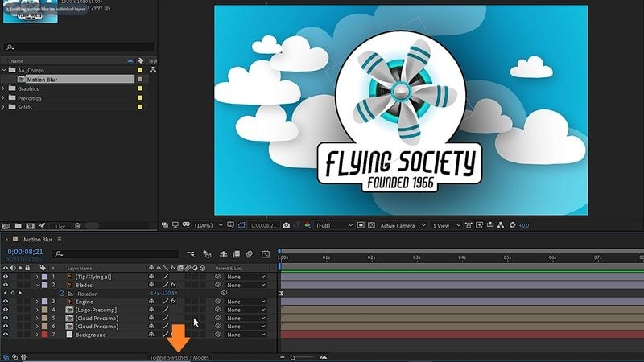The image size is (644, 362).
Task: Open 1 View layout dropdown
Action: pos(447,225)
